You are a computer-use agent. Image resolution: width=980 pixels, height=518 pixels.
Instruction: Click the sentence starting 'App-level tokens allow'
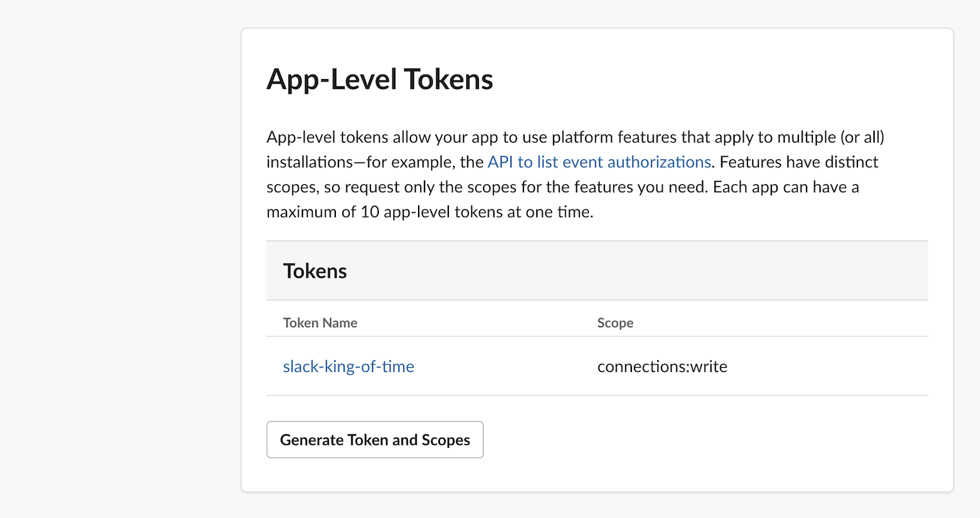360,137
